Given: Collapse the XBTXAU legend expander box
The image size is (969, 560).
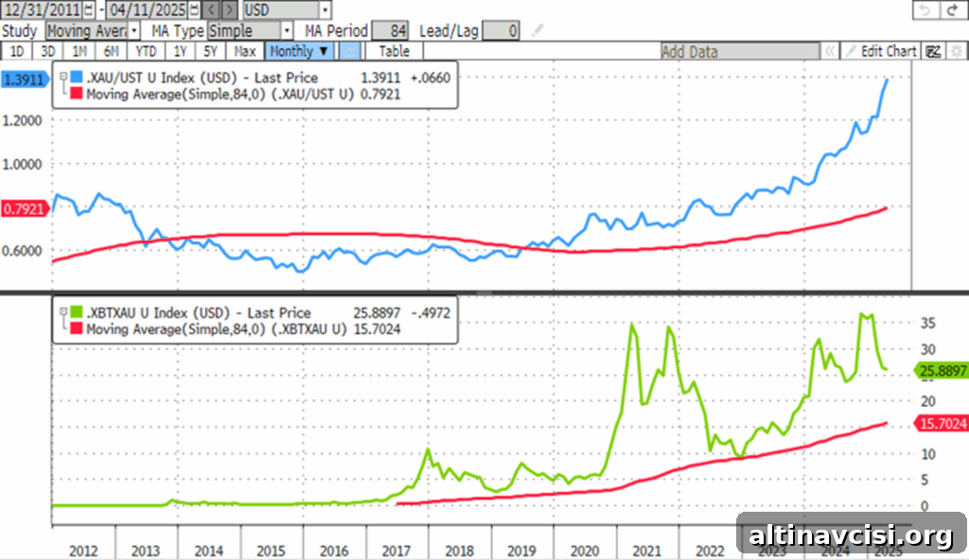Looking at the screenshot, I should click(63, 312).
